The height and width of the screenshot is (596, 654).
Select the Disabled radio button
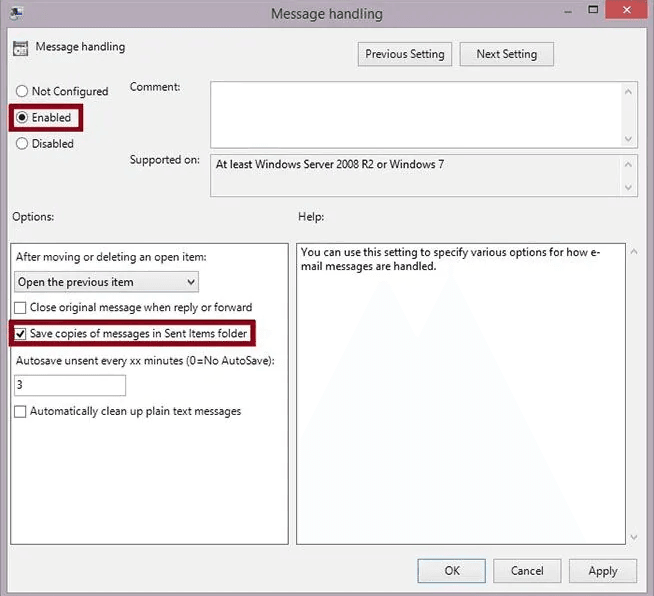[x=22, y=143]
